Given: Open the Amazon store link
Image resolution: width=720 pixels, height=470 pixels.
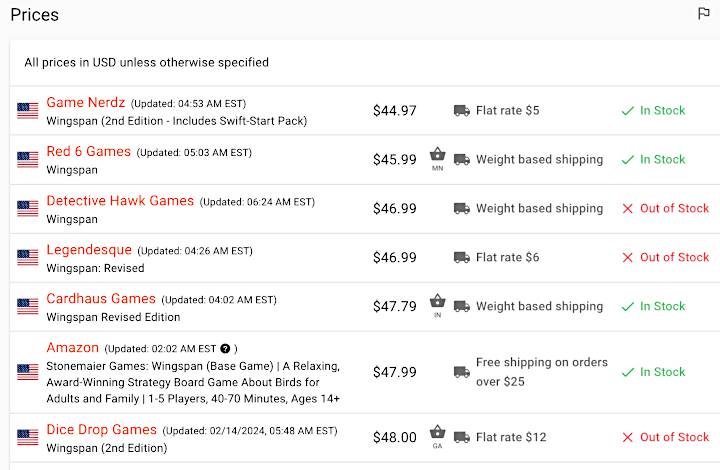Looking at the screenshot, I should point(73,347).
